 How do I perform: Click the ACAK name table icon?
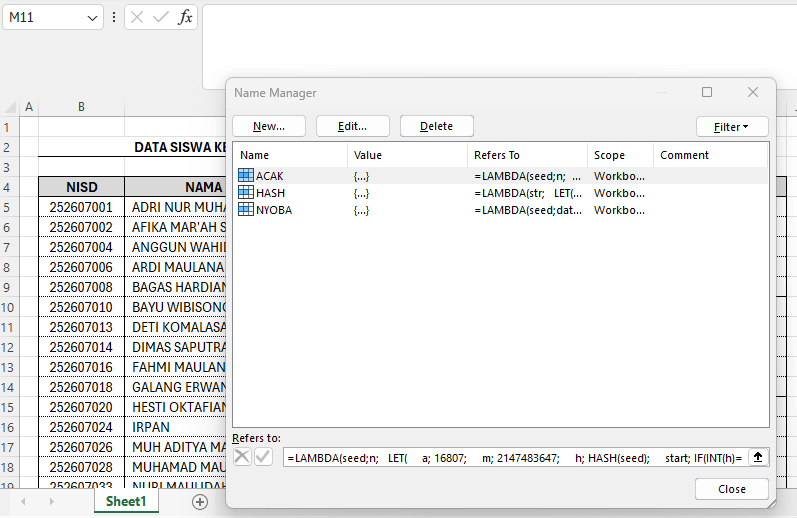[246, 175]
